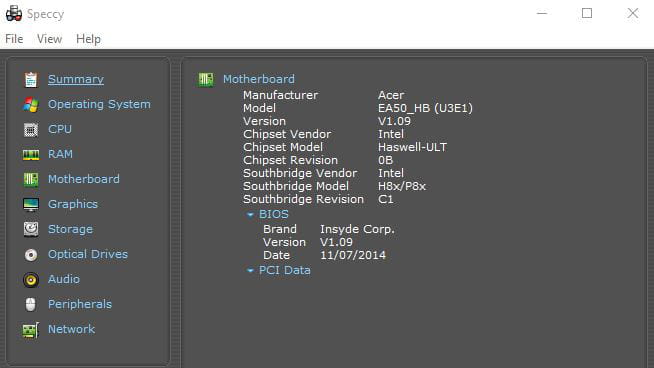Select the Peripherals mouse icon
The image size is (654, 368).
[30, 305]
